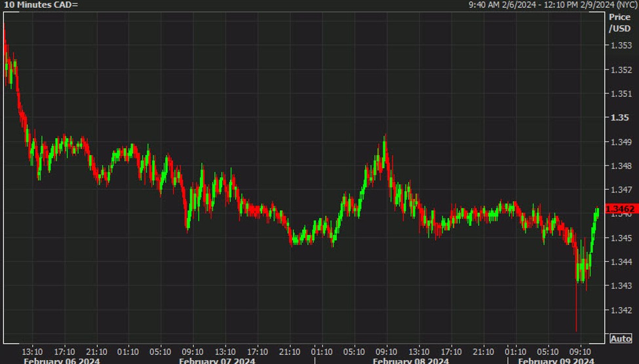This screenshot has width=639, height=364.
Task: Click the 1.343 price axis label
Action: coord(621,286)
